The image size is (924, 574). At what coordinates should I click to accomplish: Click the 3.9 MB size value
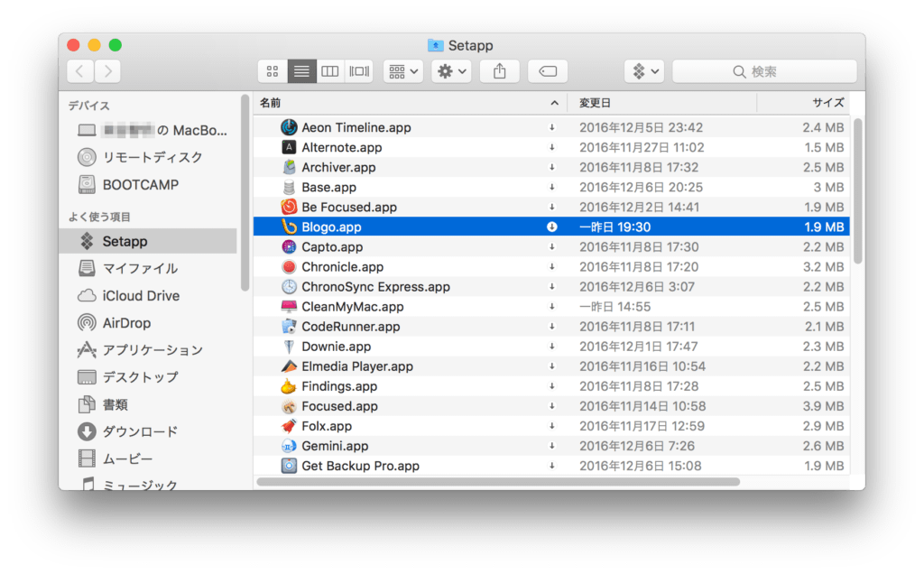tap(823, 406)
